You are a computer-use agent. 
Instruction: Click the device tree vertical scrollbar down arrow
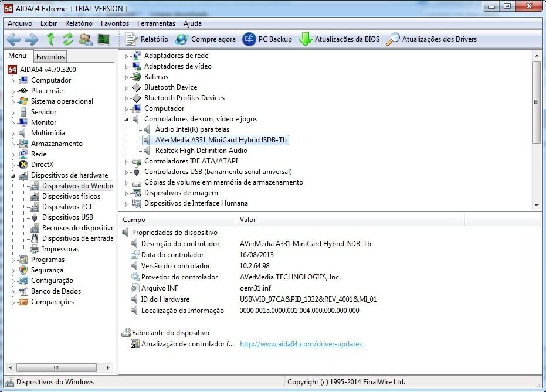pyautogui.click(x=537, y=206)
